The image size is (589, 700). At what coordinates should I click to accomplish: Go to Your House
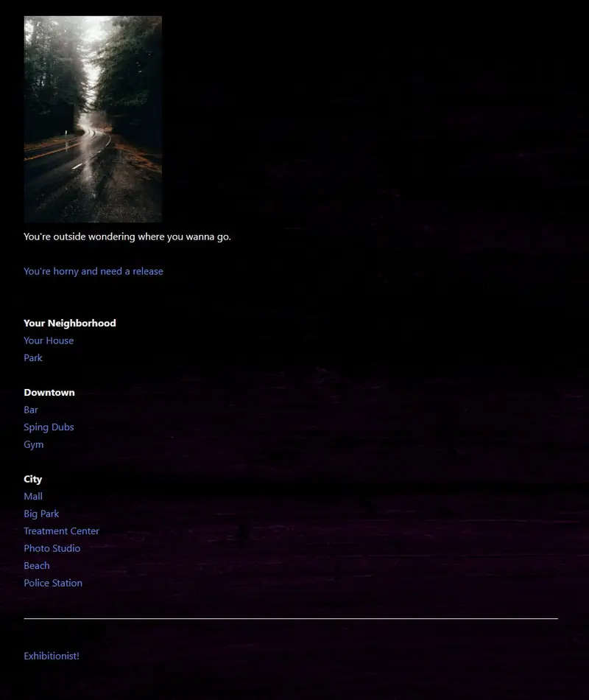[x=49, y=340]
